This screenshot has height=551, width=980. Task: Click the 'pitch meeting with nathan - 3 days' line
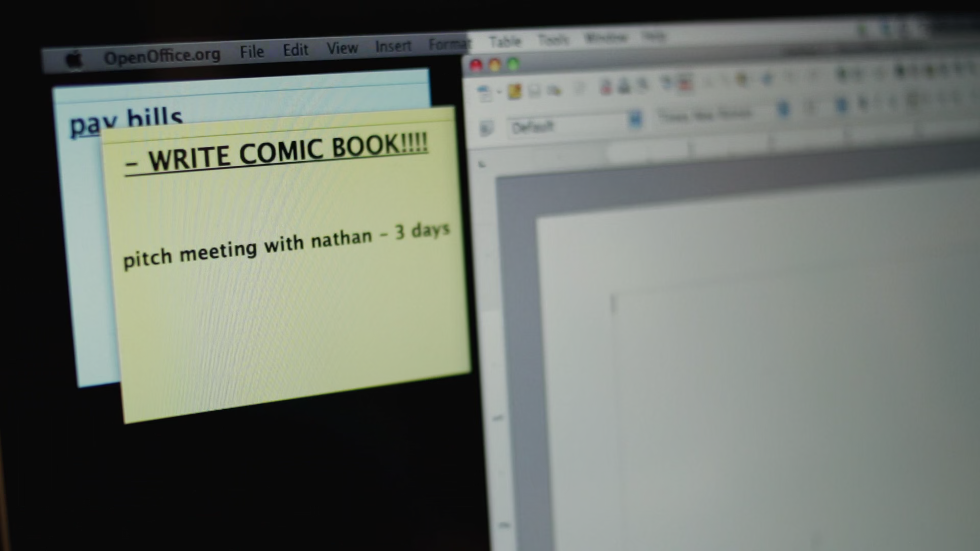[x=286, y=244]
